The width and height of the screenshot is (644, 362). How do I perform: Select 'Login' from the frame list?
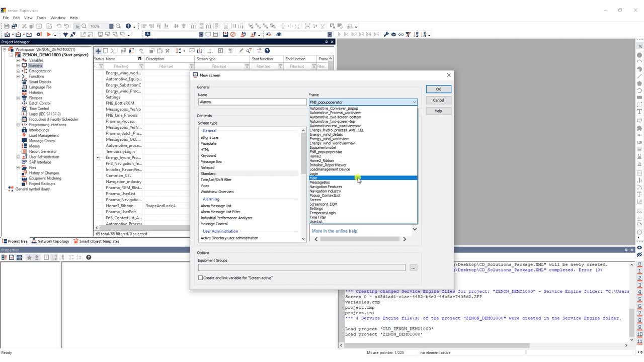[314, 173]
